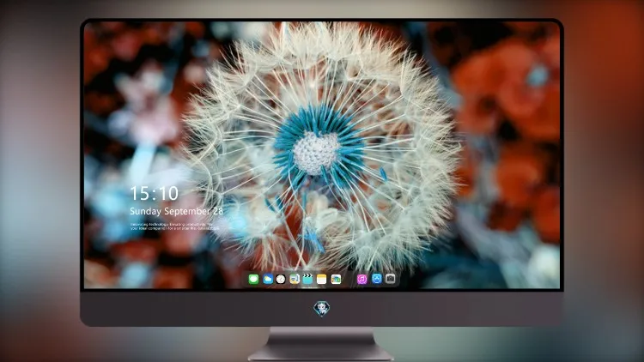
Task: Open the yellow Notes app in dock
Action: click(322, 280)
